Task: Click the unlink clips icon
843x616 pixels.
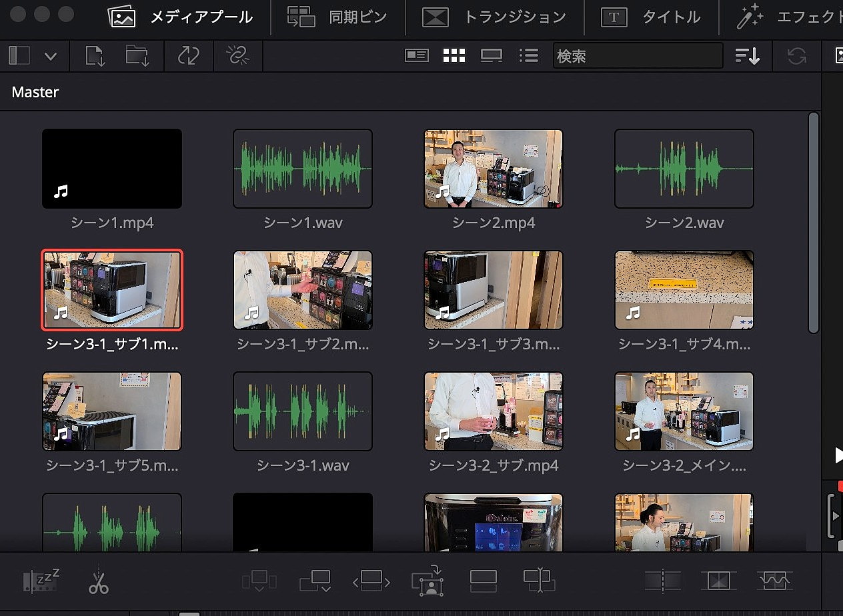Action: click(x=237, y=56)
